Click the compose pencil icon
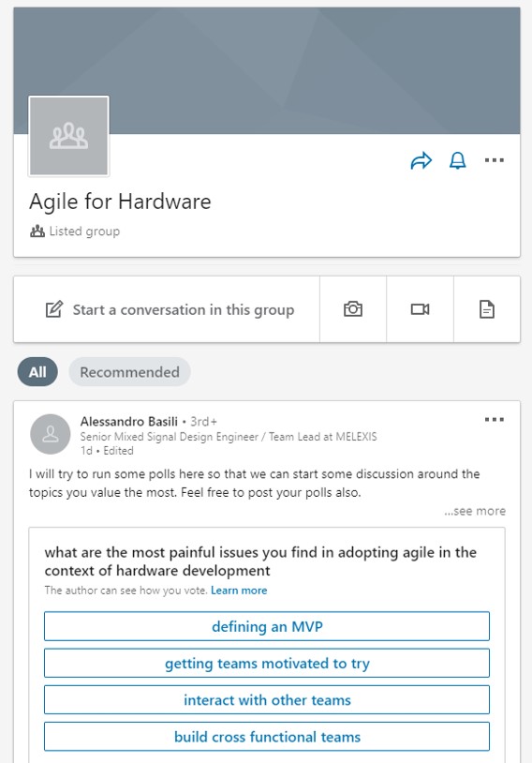The width and height of the screenshot is (532, 763). click(54, 309)
